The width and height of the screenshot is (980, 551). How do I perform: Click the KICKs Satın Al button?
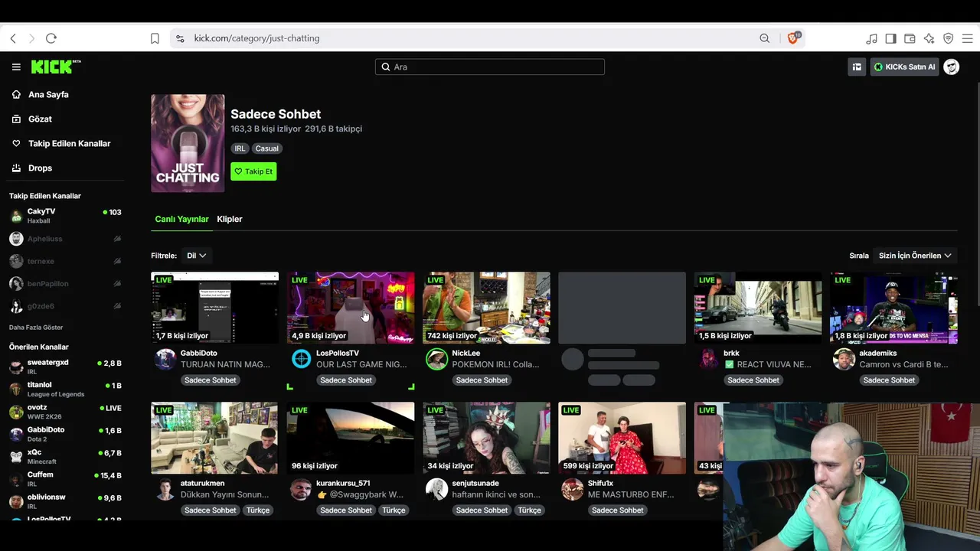coord(904,67)
